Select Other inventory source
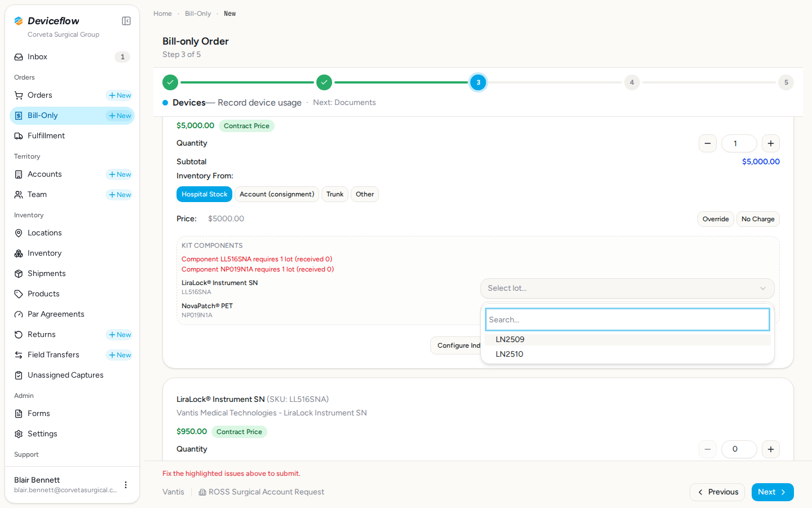The image size is (812, 508). tap(365, 194)
